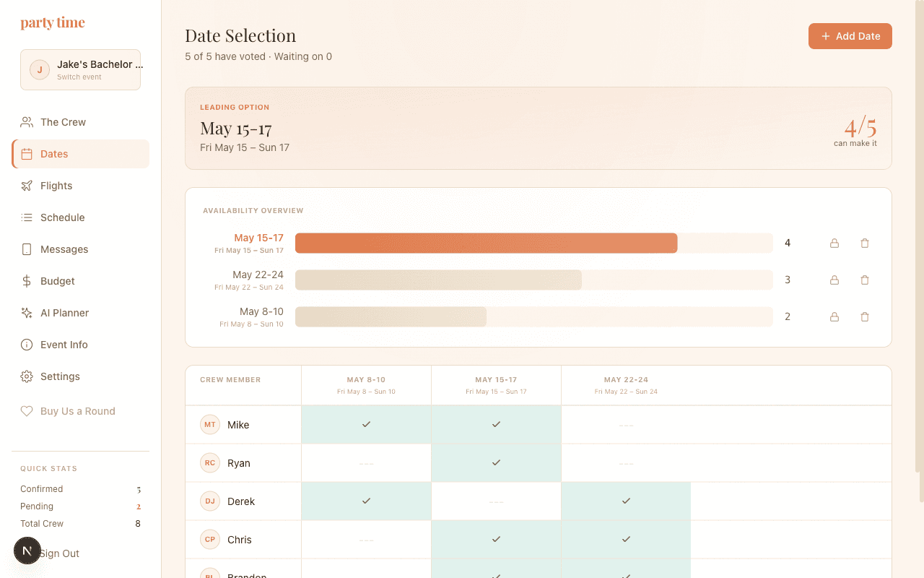Image resolution: width=924 pixels, height=578 pixels.
Task: Click the Flights airplane icon
Action: [27, 186]
